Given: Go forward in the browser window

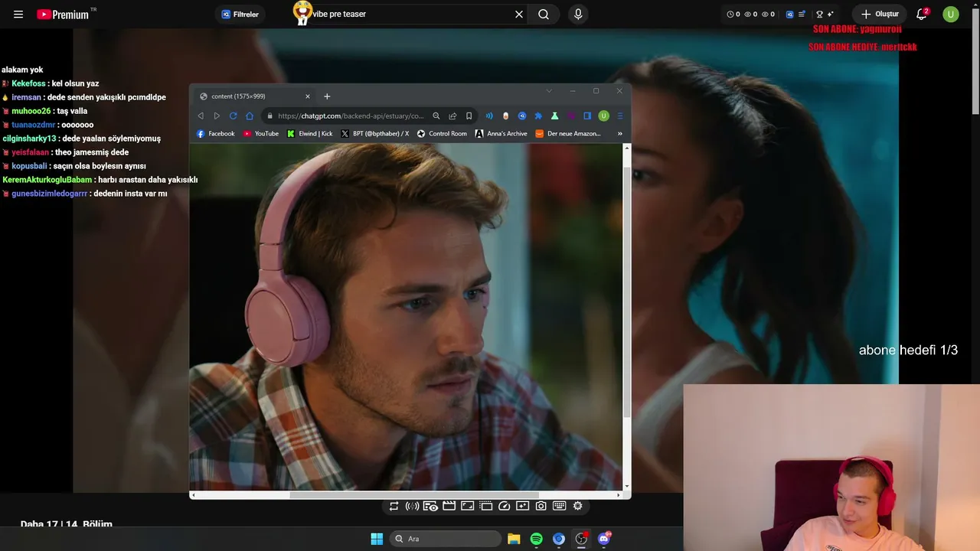Looking at the screenshot, I should [x=217, y=116].
